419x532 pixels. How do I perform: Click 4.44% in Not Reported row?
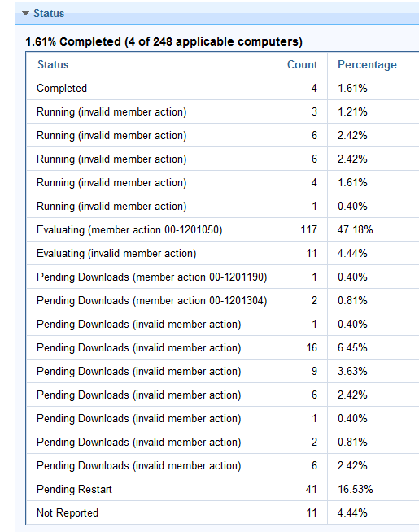coord(352,512)
